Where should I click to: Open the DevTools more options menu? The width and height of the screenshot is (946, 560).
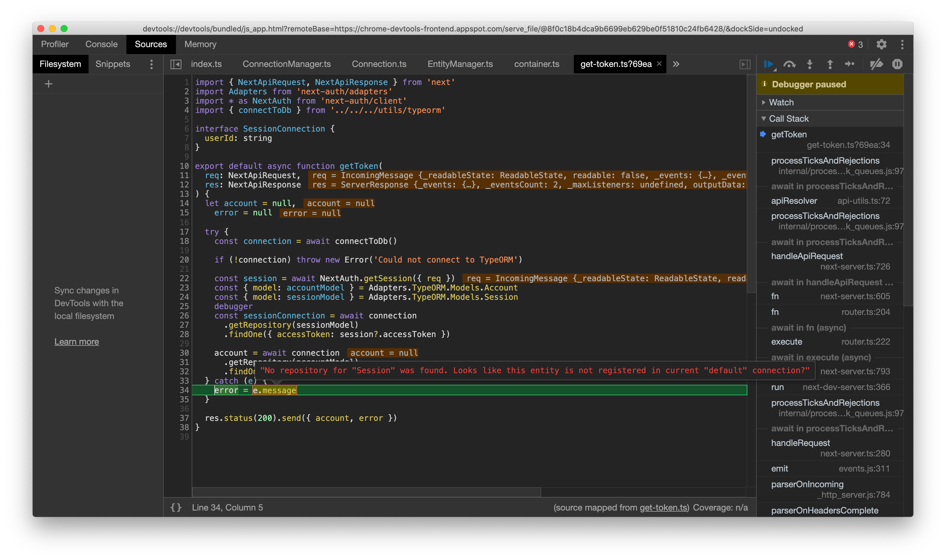tap(902, 44)
